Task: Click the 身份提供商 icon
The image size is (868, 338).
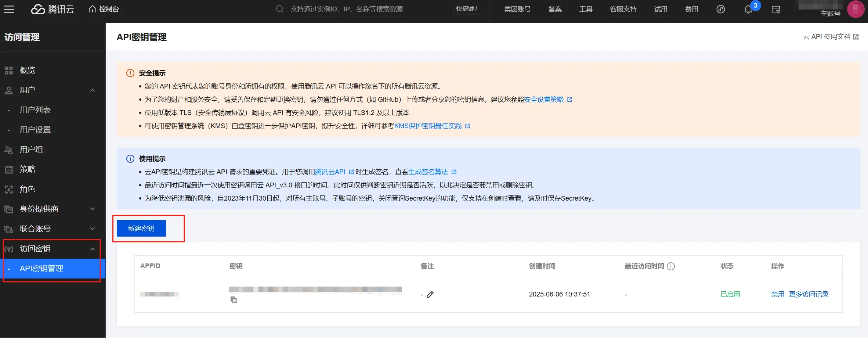Action: pyautogui.click(x=9, y=209)
